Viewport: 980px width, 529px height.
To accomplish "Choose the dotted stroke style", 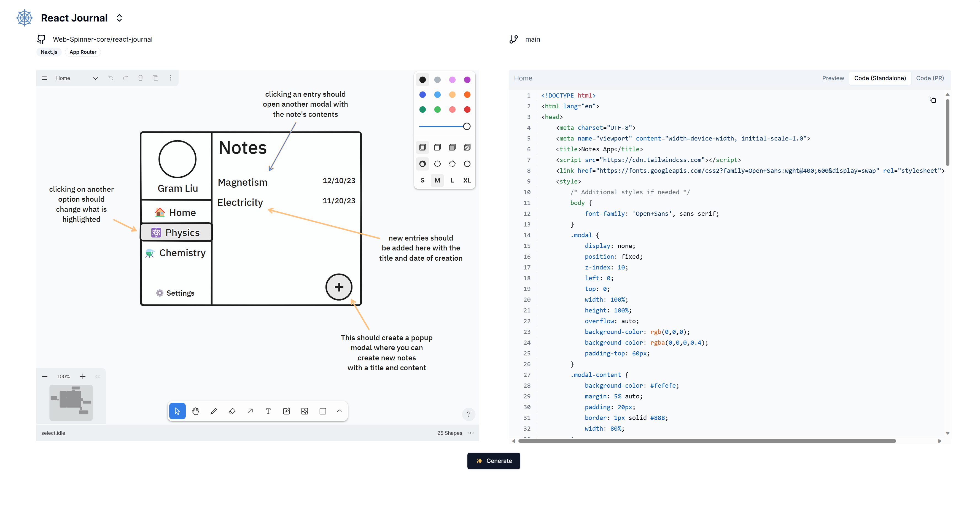I will tap(452, 164).
